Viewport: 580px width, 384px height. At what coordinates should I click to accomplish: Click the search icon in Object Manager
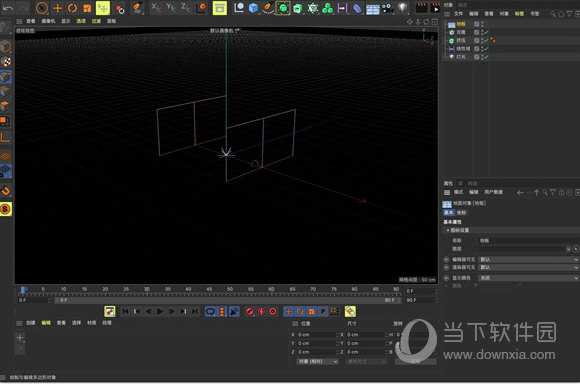click(x=553, y=14)
